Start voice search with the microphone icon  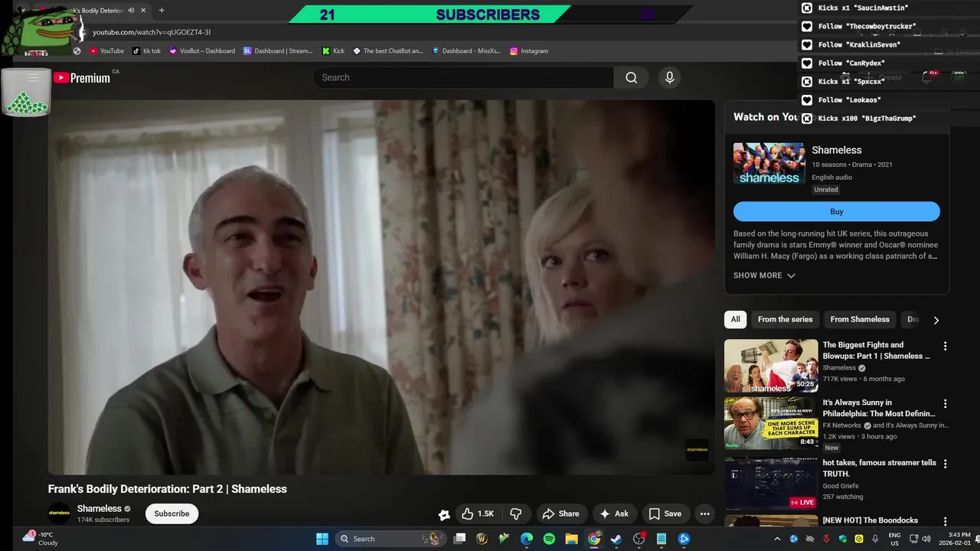[669, 77]
